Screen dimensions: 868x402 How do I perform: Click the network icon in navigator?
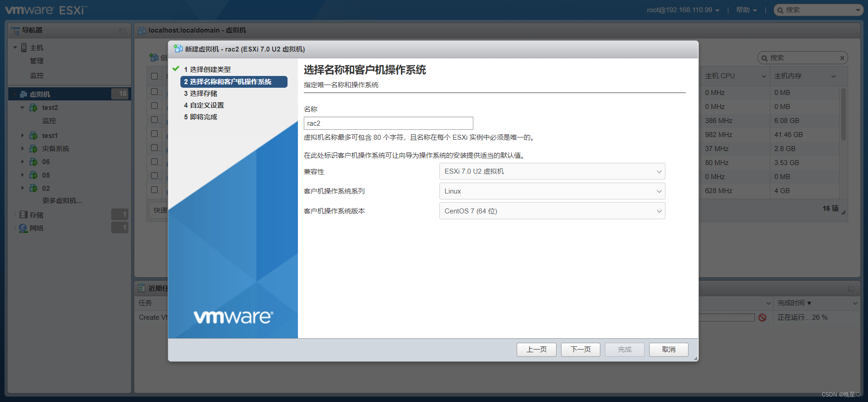(24, 228)
